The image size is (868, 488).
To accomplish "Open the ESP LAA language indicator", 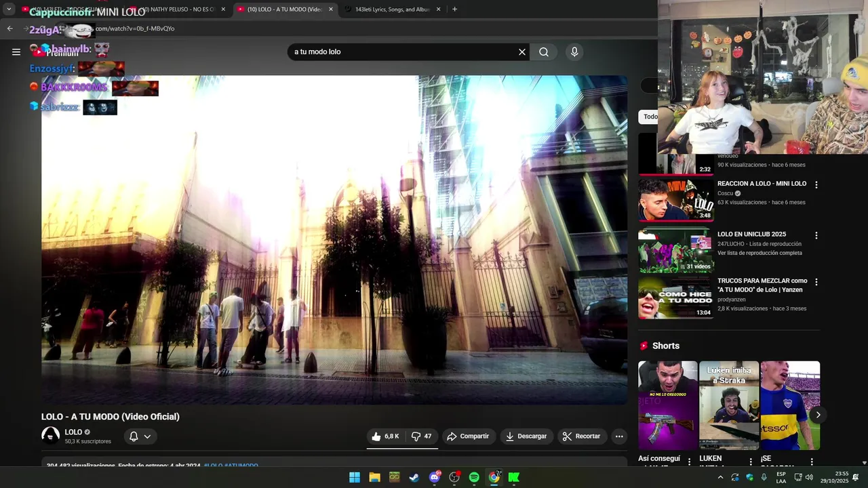I will click(x=781, y=477).
